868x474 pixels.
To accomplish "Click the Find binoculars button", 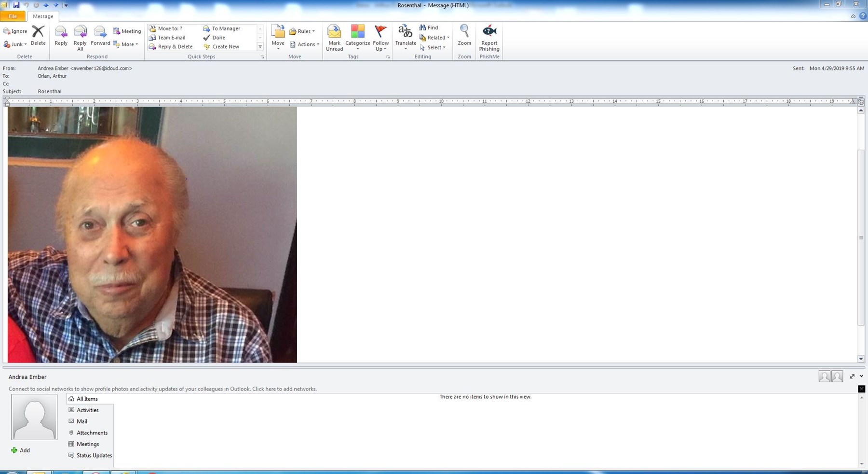I will tap(429, 28).
